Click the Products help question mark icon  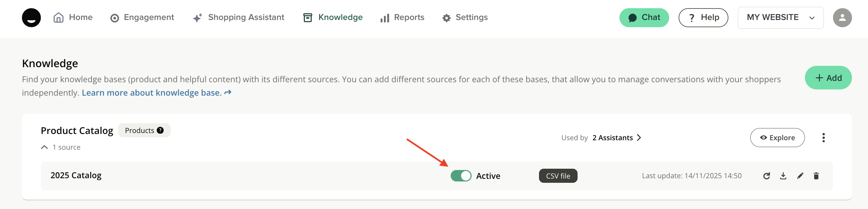pos(160,130)
